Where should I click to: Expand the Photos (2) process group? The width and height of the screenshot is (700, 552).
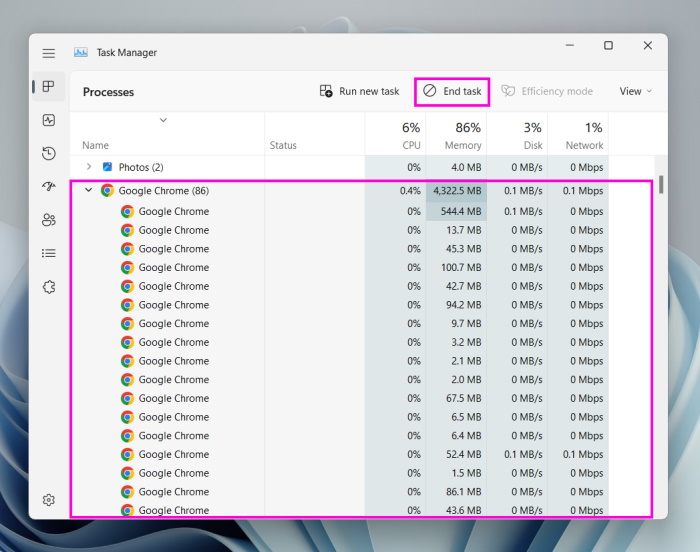(x=88, y=167)
